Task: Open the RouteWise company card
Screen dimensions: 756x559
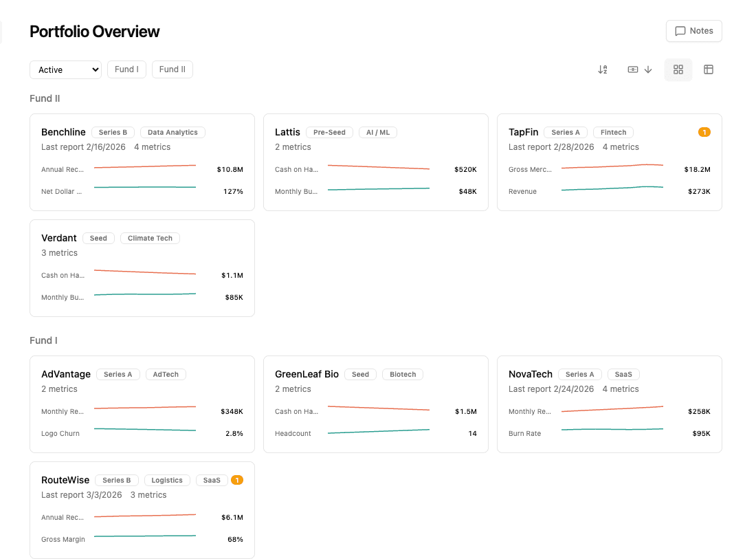Action: [x=142, y=510]
